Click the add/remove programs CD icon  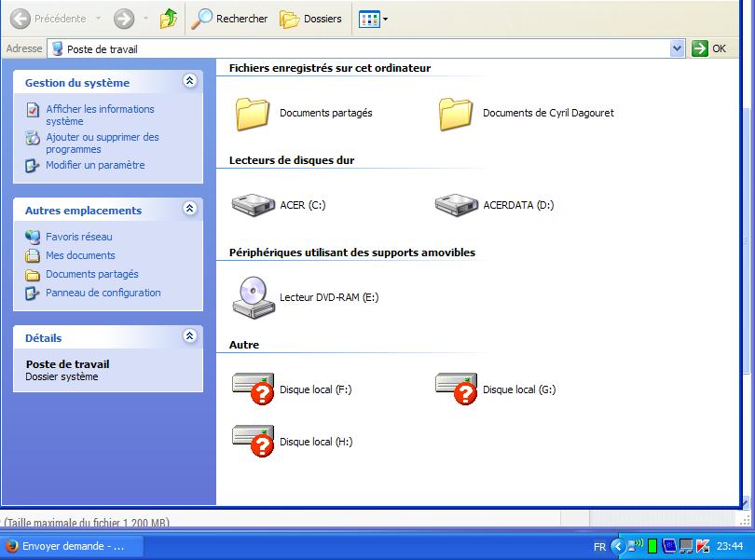tap(33, 138)
